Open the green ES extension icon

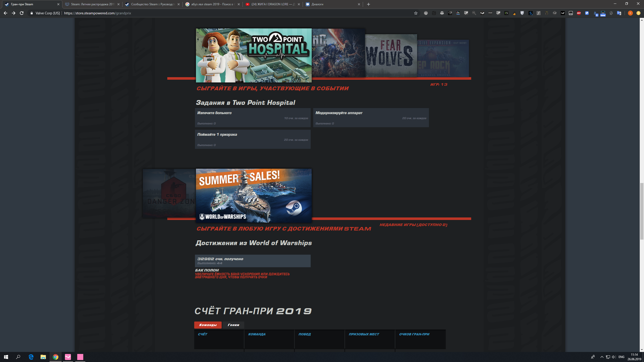pyautogui.click(x=506, y=13)
